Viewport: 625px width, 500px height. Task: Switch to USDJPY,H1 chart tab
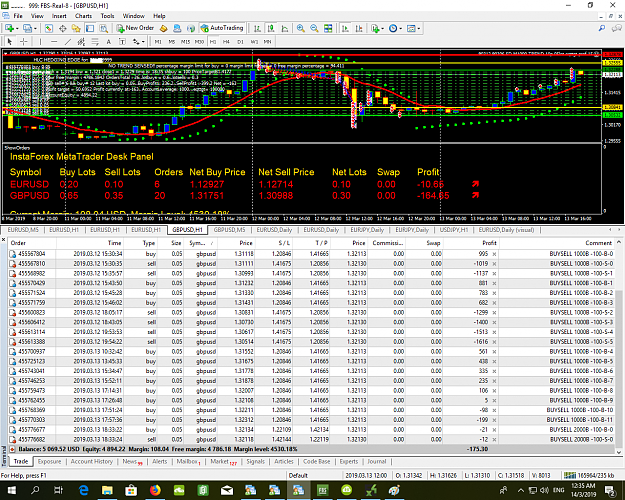coord(454,230)
